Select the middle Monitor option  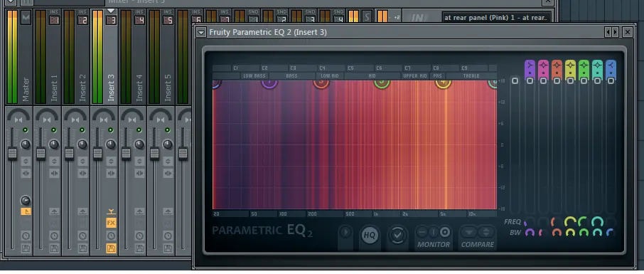[434, 233]
